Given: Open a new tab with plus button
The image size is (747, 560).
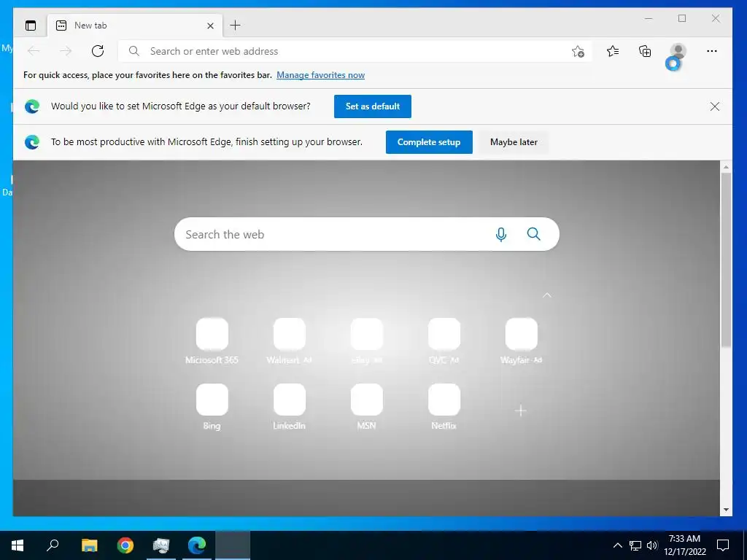Looking at the screenshot, I should coord(236,26).
